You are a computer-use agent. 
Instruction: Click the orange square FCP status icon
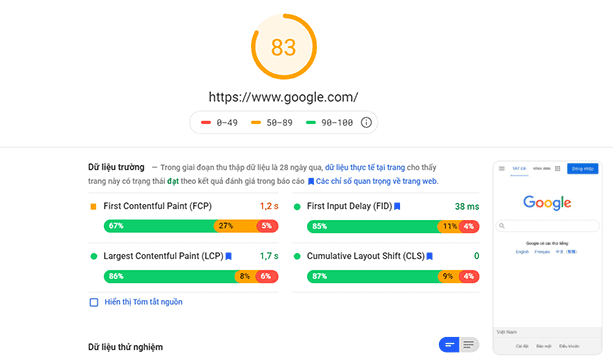point(93,207)
